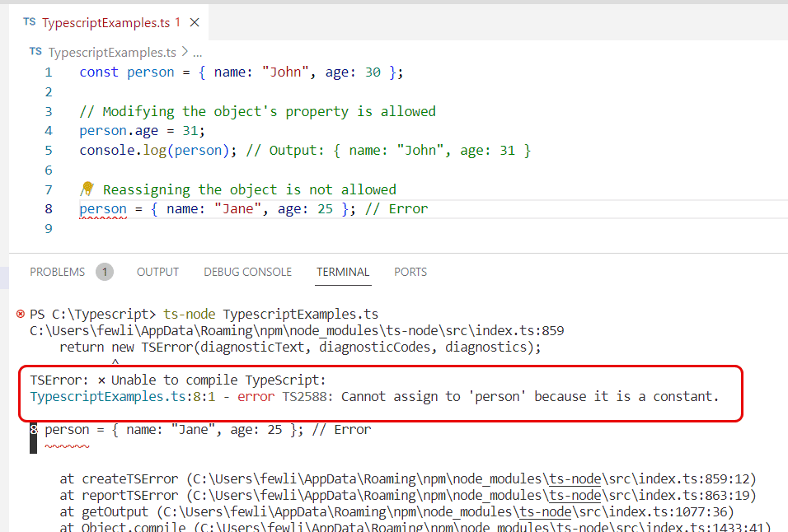The image size is (788, 532).
Task: Open the lightbulb quick fix on line 7
Action: 87,189
